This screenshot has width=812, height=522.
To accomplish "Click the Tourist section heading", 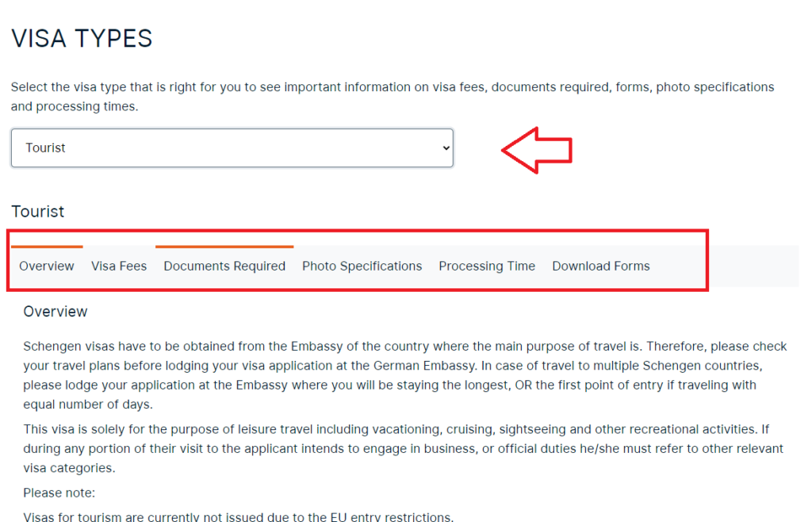I will [37, 211].
